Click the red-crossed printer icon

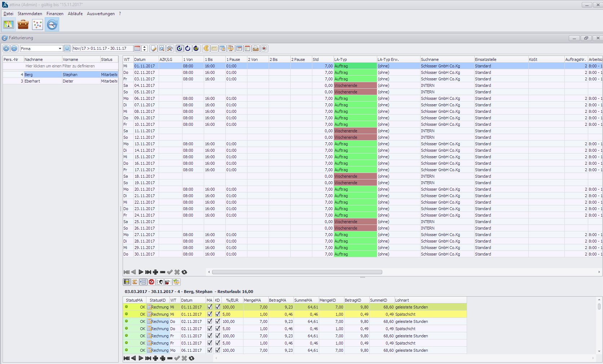[264, 48]
